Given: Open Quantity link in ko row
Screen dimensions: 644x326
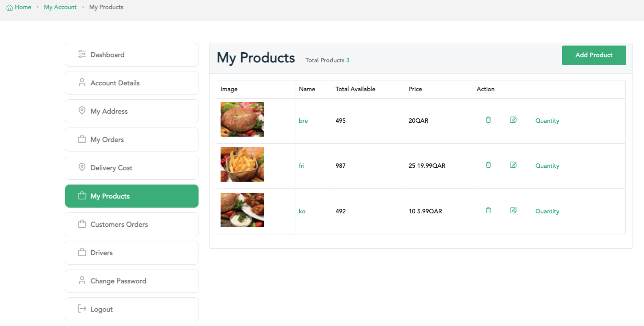Looking at the screenshot, I should pyautogui.click(x=547, y=211).
